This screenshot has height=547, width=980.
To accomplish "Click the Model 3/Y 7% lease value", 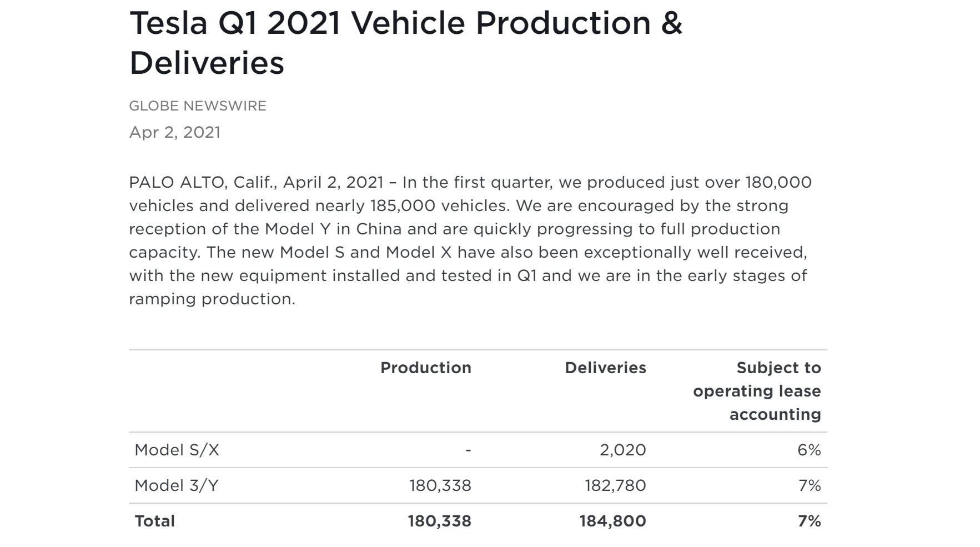I will point(810,485).
